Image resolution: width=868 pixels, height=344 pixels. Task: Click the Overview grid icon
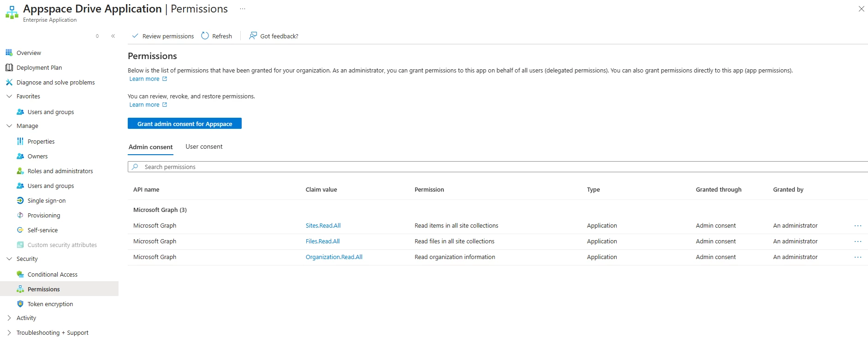(9, 53)
